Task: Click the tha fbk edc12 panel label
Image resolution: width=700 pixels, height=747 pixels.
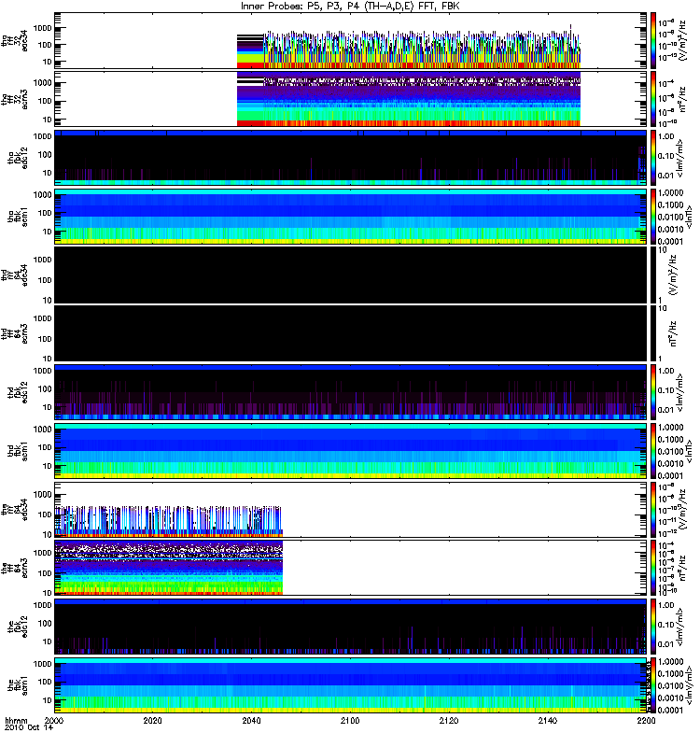Action: tap(18, 158)
